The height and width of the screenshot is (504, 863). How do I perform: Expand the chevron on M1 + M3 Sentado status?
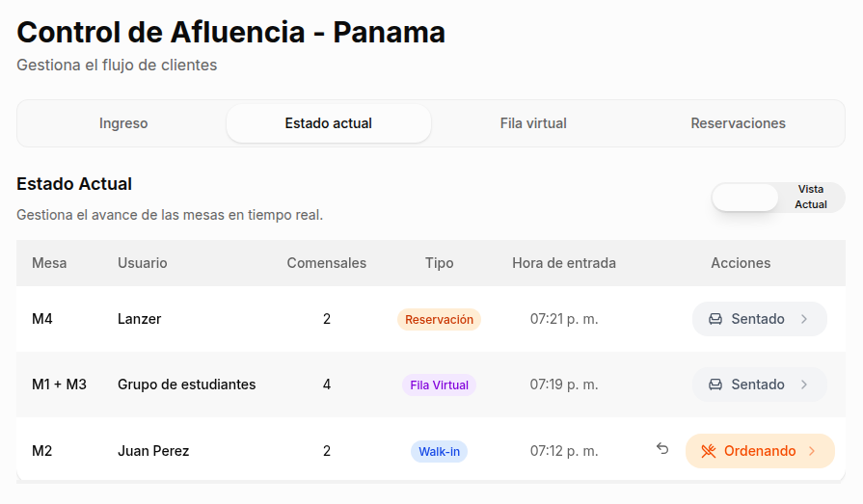(804, 385)
